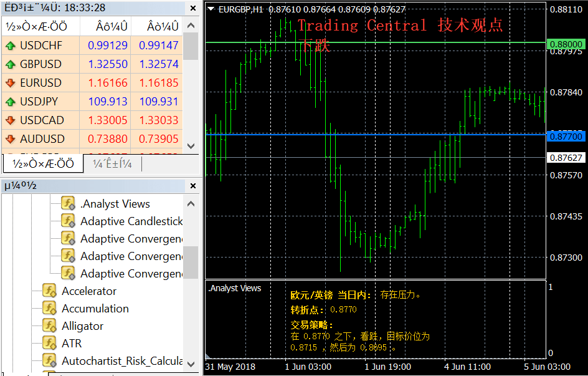
Task: Click the Adaptive Candlestick indicator icon
Action: point(69,221)
